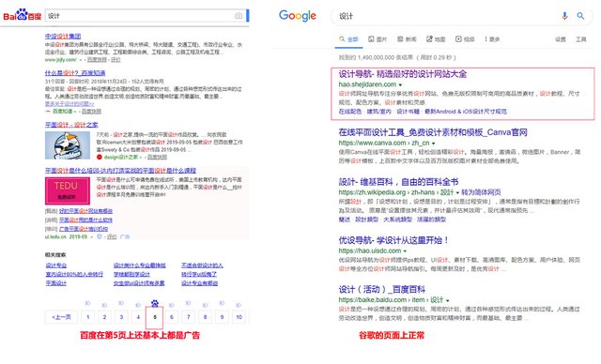
Task: Go to Baidu results page 10
Action: 239,317
